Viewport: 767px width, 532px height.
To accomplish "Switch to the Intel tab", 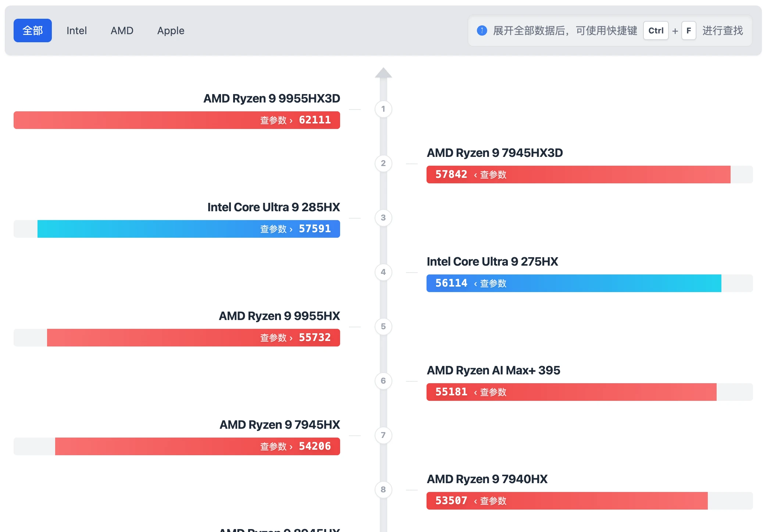I will point(76,30).
